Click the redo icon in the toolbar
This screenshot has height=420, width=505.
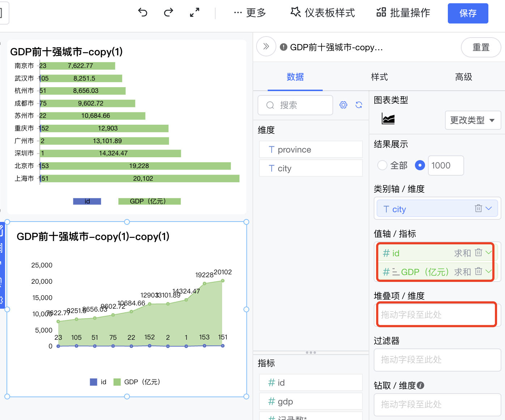click(168, 12)
